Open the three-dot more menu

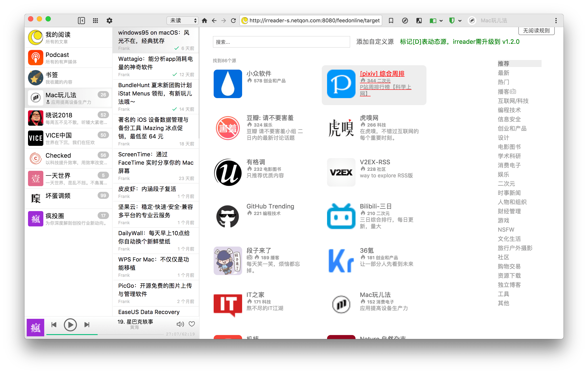point(556,21)
